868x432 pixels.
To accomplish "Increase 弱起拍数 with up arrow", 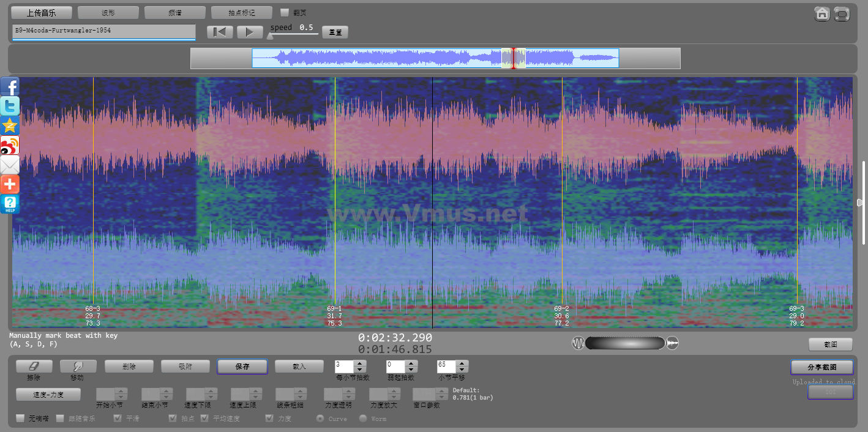I will [412, 363].
